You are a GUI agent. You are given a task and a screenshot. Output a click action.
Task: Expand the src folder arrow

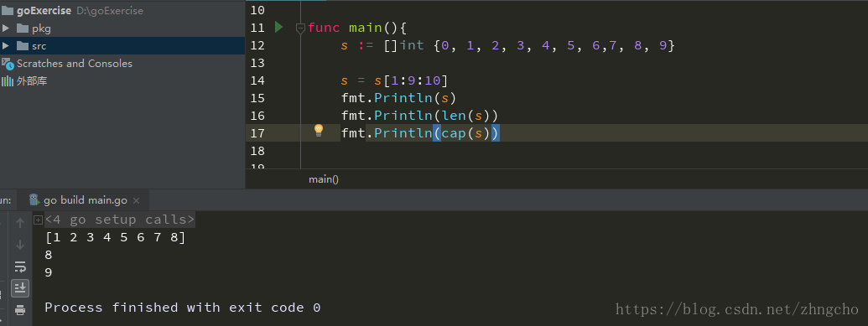tap(6, 45)
